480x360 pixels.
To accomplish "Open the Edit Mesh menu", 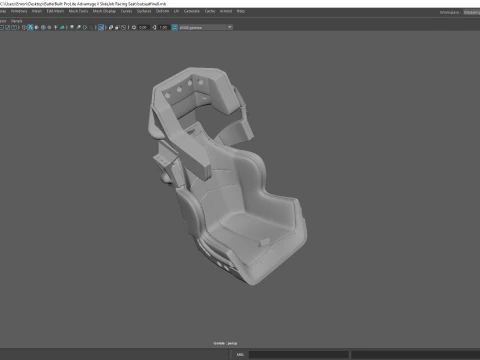I will point(55,11).
